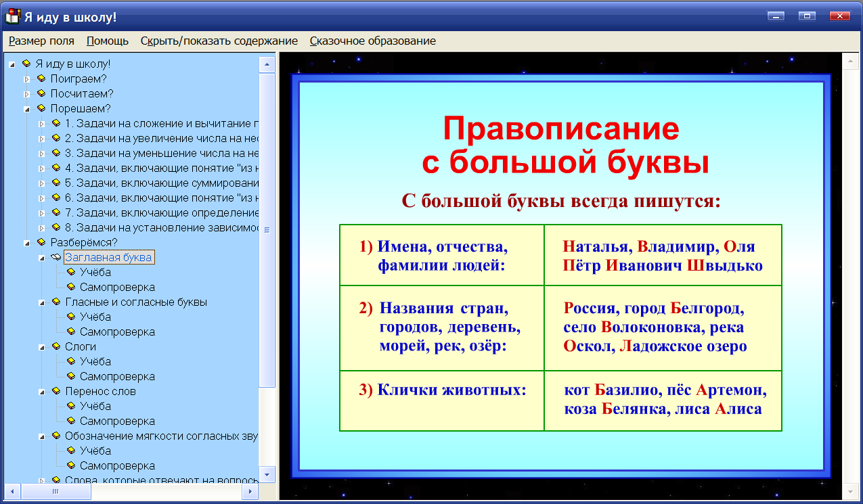This screenshot has height=504, width=863.
Task: Click the icon beside Самопроверка under Гласные и согласные буквы
Action: pos(70,331)
